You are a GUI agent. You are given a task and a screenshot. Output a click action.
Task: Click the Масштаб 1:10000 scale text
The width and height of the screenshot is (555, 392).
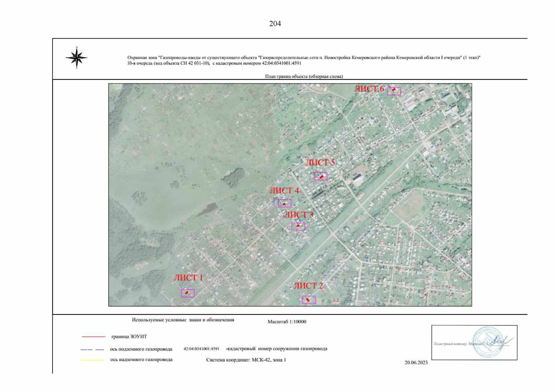pyautogui.click(x=287, y=322)
